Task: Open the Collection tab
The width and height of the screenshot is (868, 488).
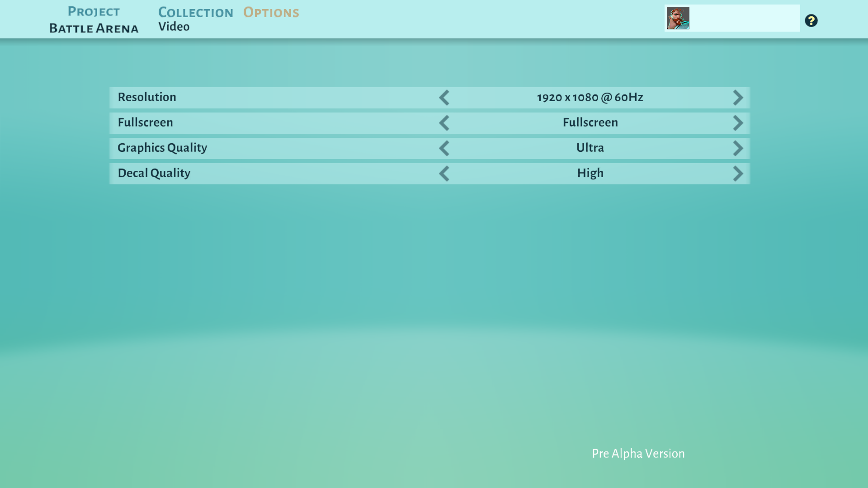Action: pyautogui.click(x=195, y=13)
